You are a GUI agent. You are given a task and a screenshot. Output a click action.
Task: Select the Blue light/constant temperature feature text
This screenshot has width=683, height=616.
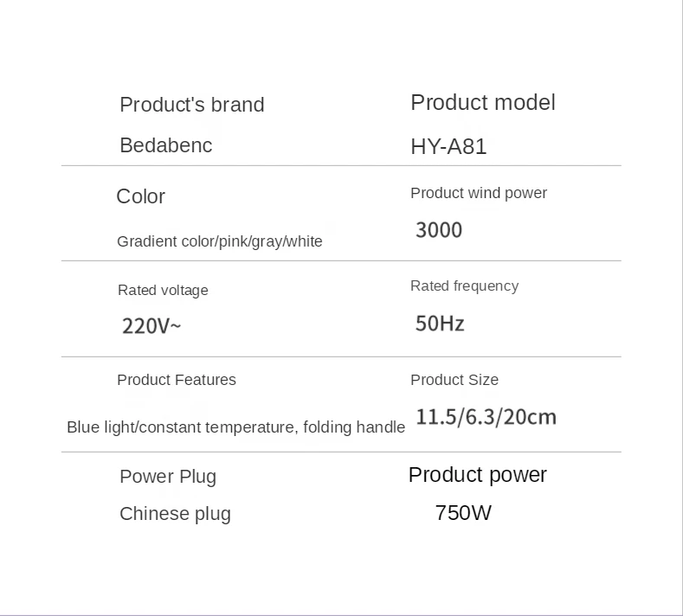(235, 427)
